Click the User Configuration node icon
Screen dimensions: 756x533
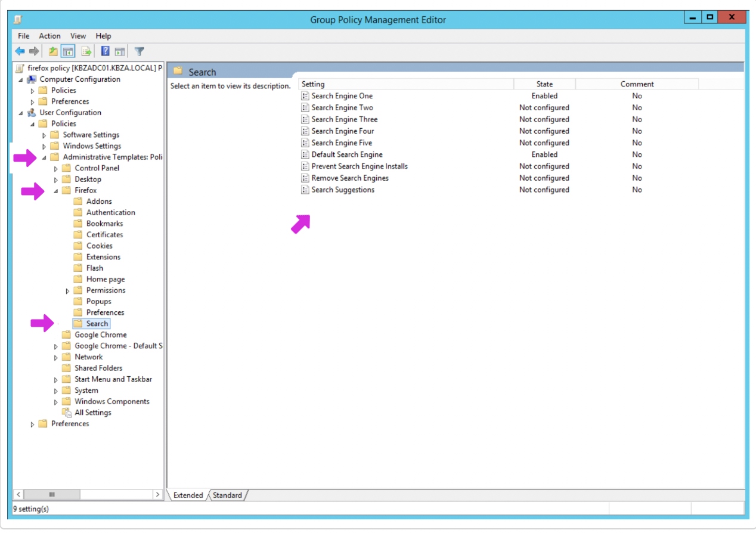click(x=32, y=113)
